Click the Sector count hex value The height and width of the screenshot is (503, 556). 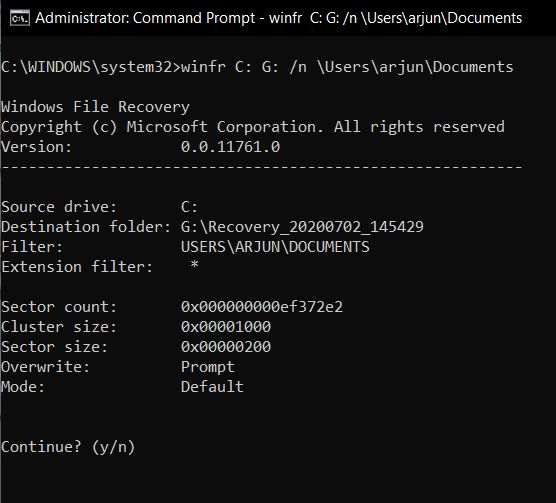coord(262,307)
